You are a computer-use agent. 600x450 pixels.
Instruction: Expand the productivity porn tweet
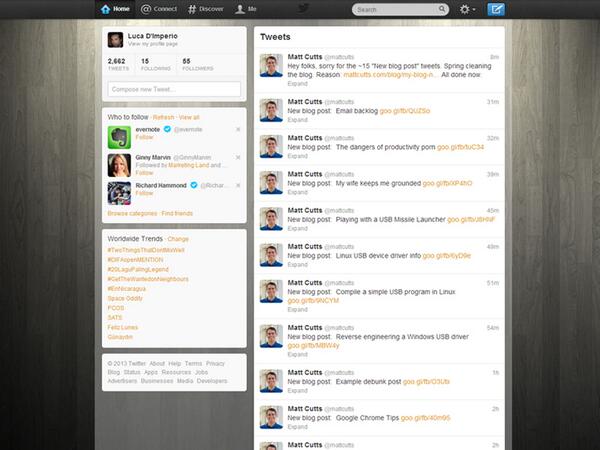pos(297,156)
